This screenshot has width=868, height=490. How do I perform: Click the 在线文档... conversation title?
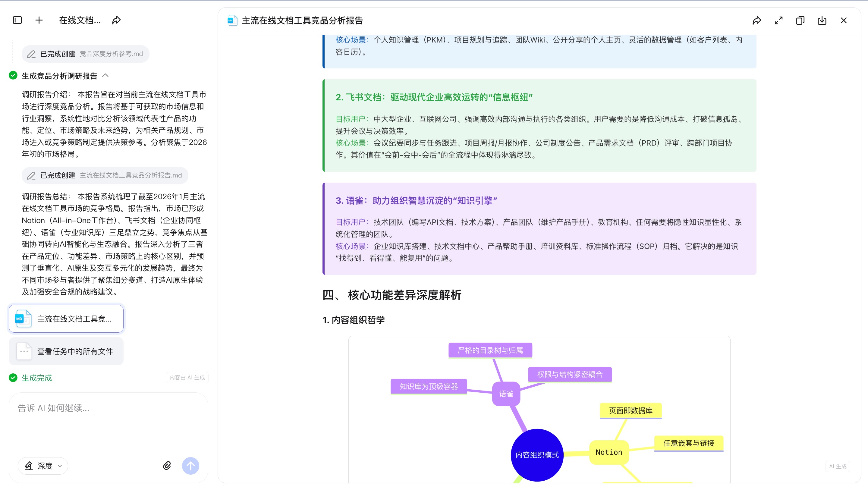80,20
